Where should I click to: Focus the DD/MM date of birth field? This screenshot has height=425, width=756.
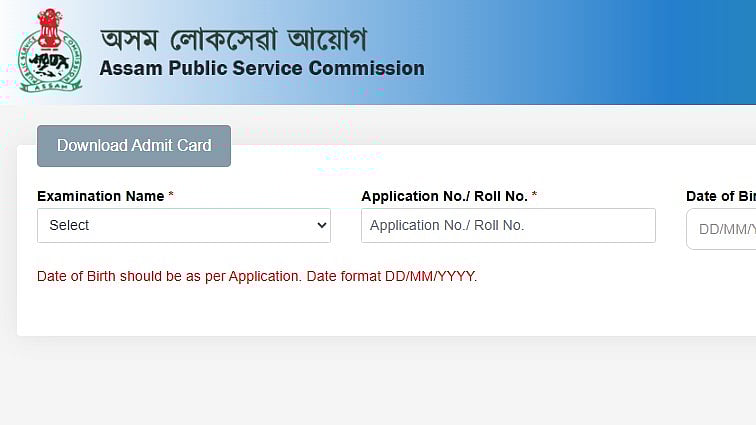(x=721, y=229)
